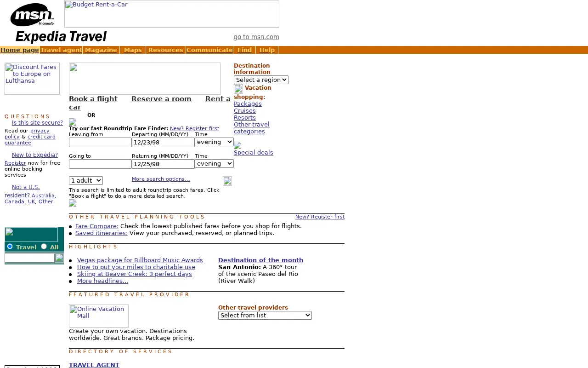Click the Book a flight link

click(x=93, y=99)
